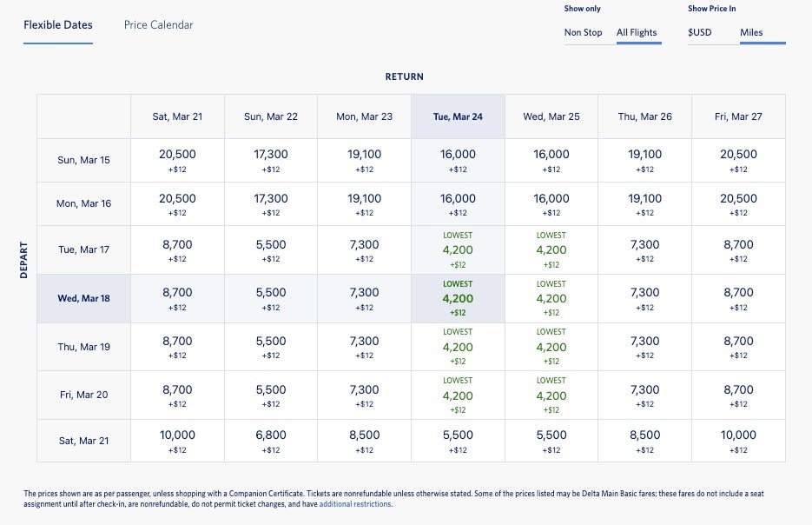Viewport: 812px width, 525px height.
Task: Select 19,100 fare for Sun Mar 15 to Mon Mar 23
Action: tap(364, 160)
